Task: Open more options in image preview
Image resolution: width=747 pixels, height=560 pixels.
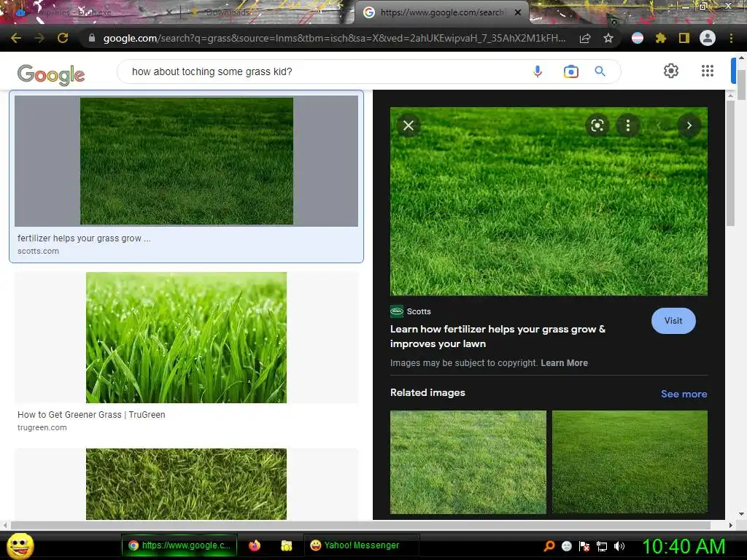Action: (x=628, y=125)
